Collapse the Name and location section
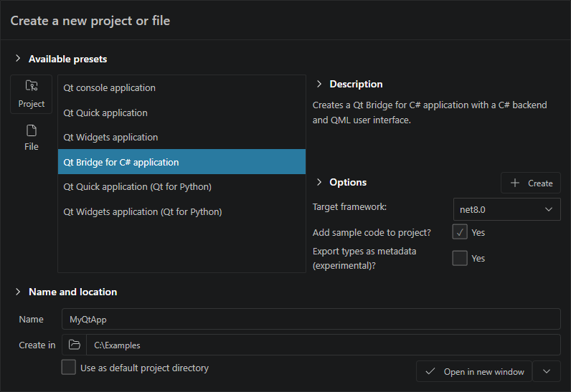The image size is (571, 392). coord(18,292)
